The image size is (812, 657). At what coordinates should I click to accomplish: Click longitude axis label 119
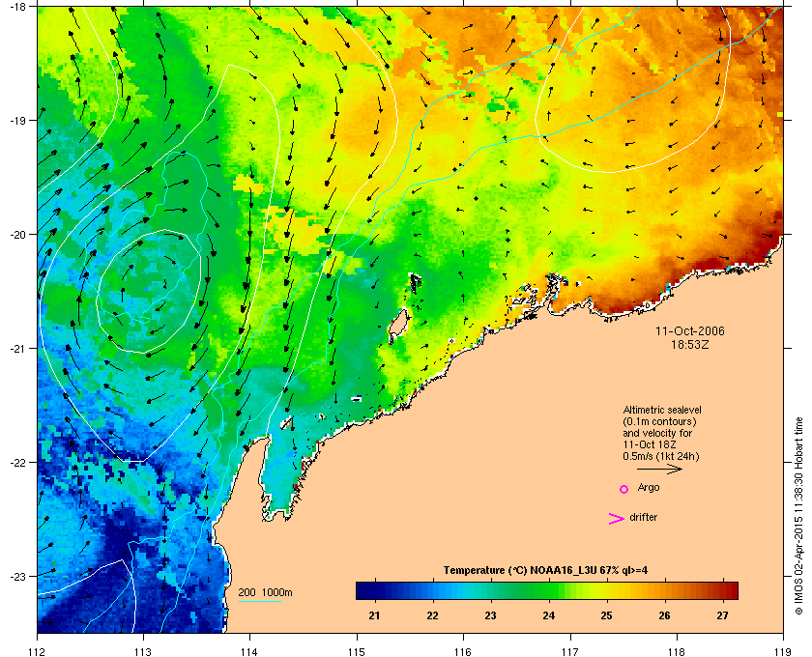(783, 652)
